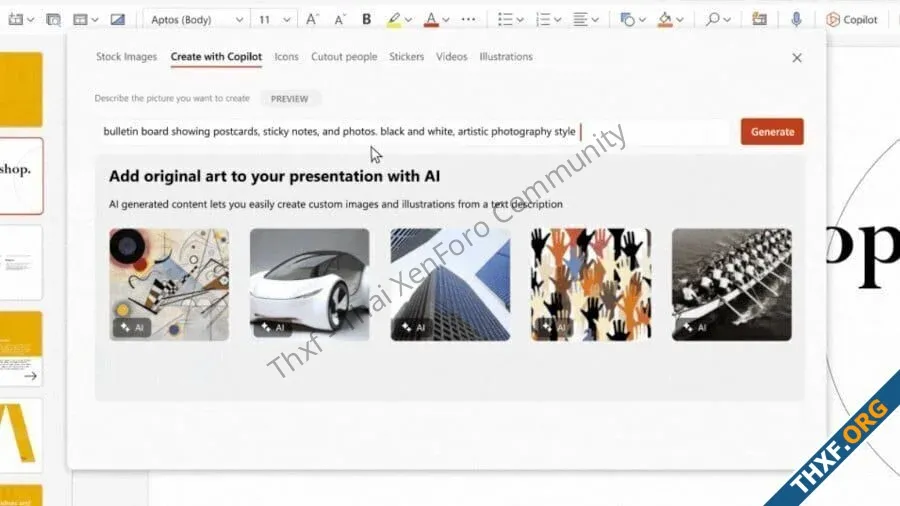Screen dimensions: 900x506
Task: Switch to the Icons tab
Action: click(286, 57)
